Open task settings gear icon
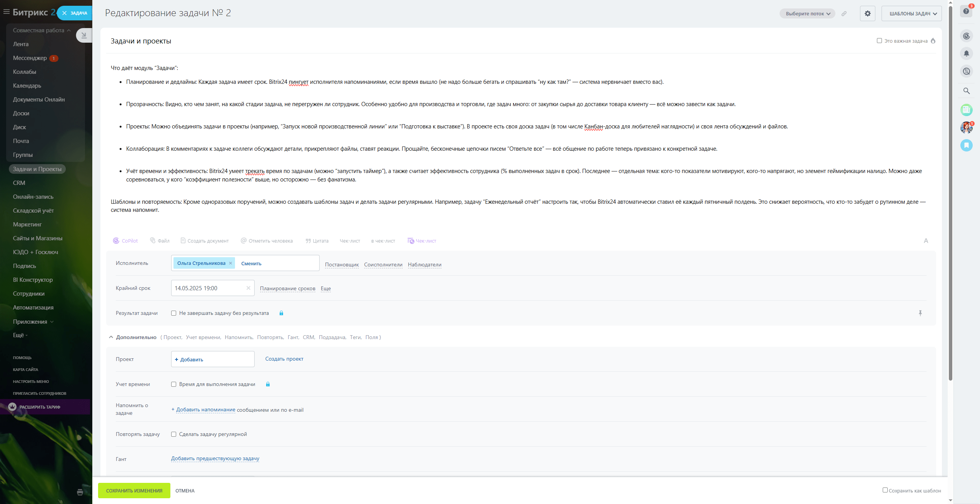The width and height of the screenshot is (980, 504). (868, 13)
